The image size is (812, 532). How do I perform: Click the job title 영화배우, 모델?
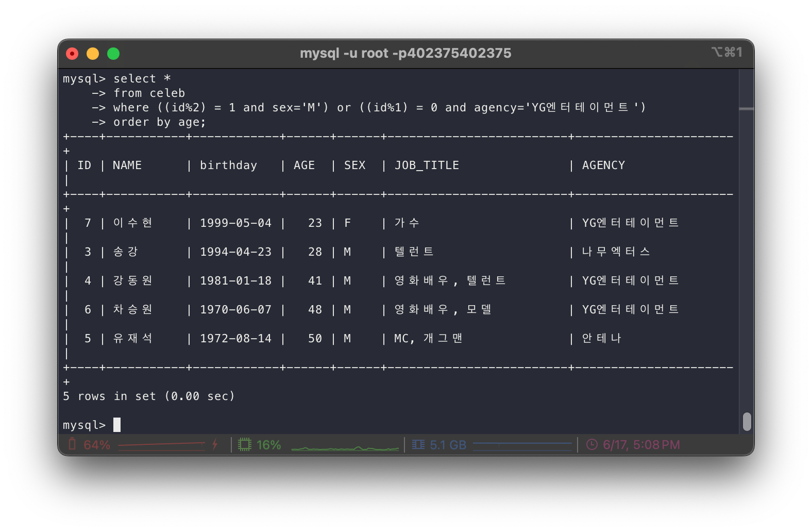pos(443,309)
